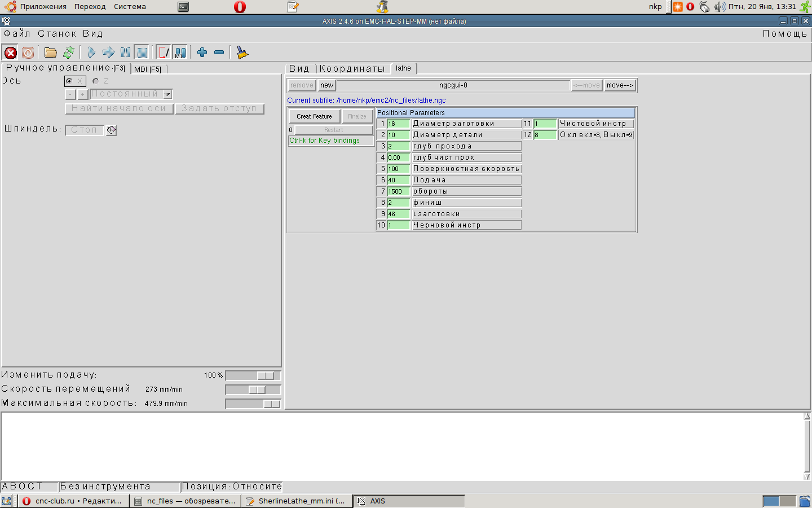Click the spindle Стоп button
The width and height of the screenshot is (812, 508).
[x=85, y=130]
